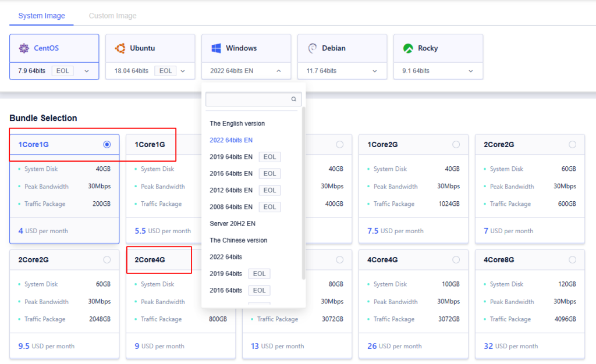Click the '7 USD per month' price
596x364 pixels.
pyautogui.click(x=508, y=231)
